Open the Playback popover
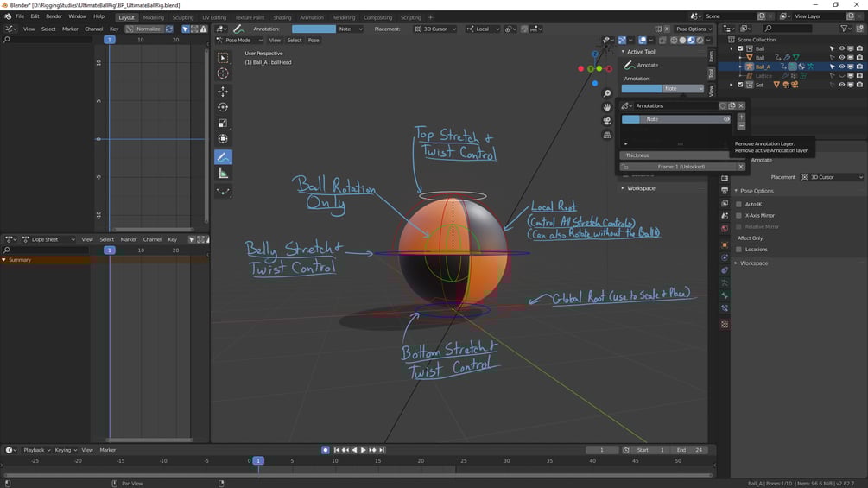Image resolution: width=868 pixels, height=488 pixels. pos(36,450)
